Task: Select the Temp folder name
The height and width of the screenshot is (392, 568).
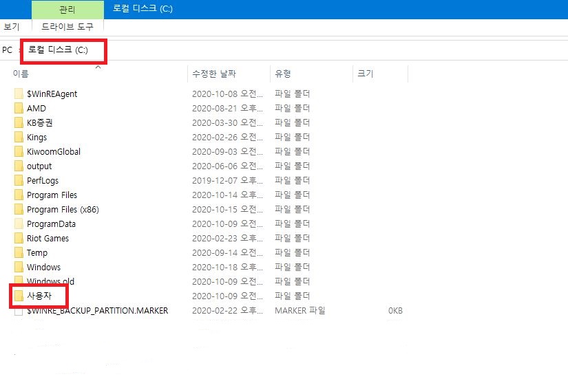Action: (37, 253)
